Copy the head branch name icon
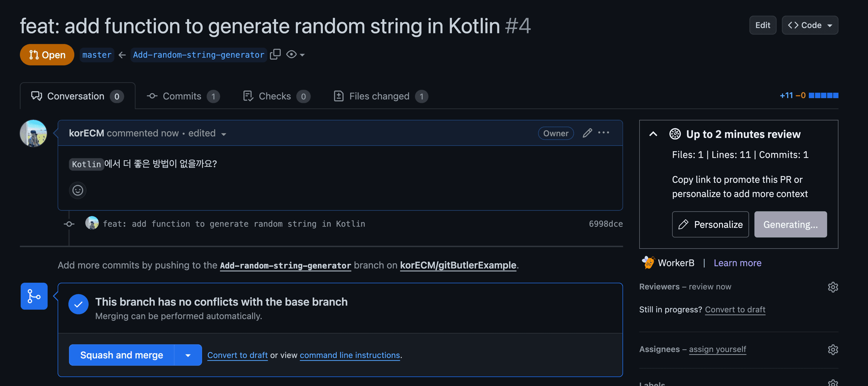 click(x=275, y=54)
